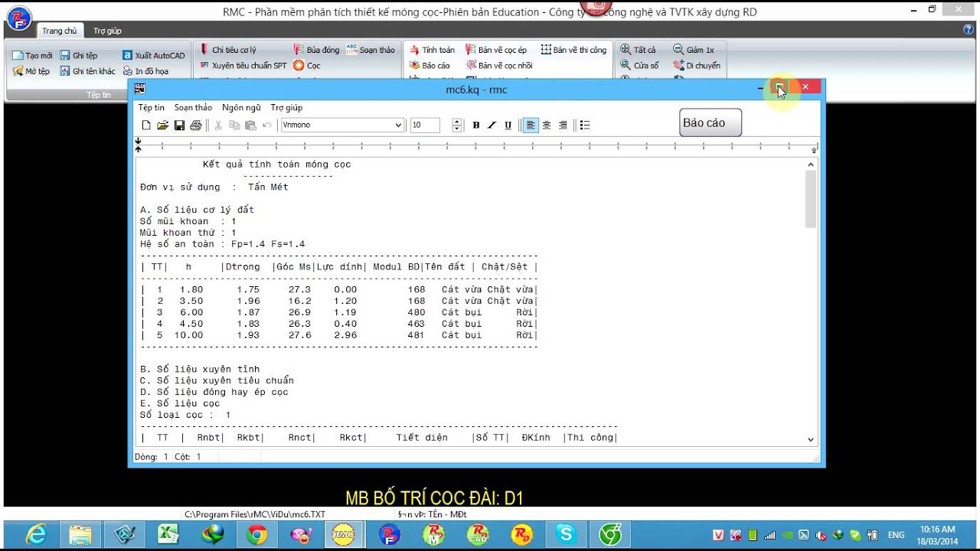
Task: Toggle bullet list formatting
Action: (x=585, y=126)
